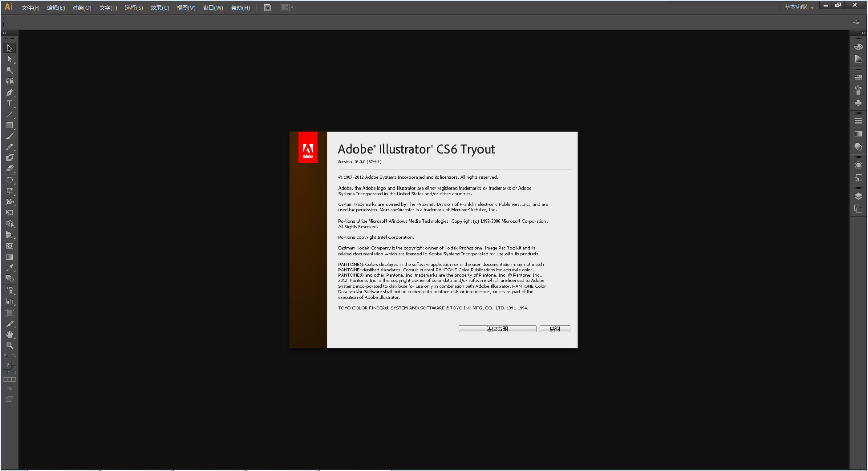Open the Artboards panel
The image size is (868, 471).
(858, 209)
